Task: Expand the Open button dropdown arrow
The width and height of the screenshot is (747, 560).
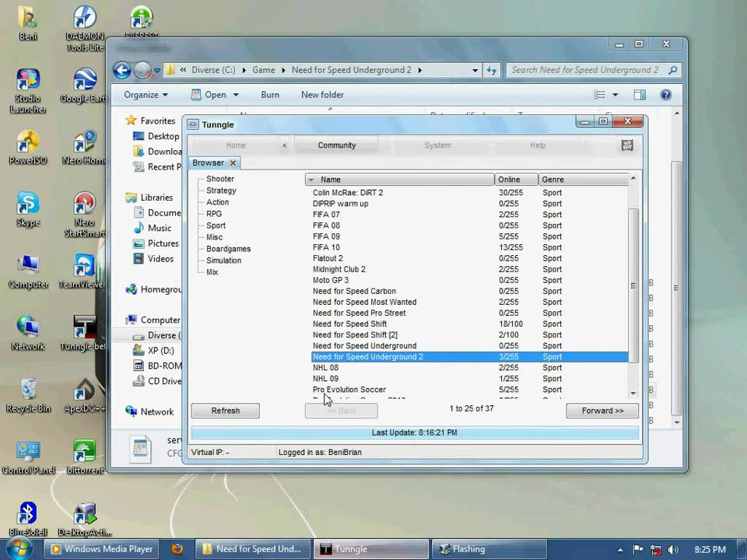Action: [x=236, y=95]
